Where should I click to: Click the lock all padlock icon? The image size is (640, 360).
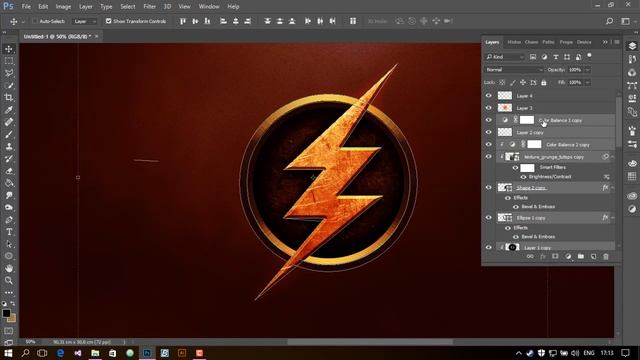point(544,82)
